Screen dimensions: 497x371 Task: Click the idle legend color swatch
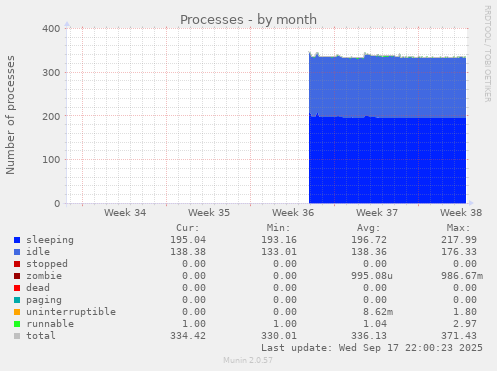click(17, 252)
